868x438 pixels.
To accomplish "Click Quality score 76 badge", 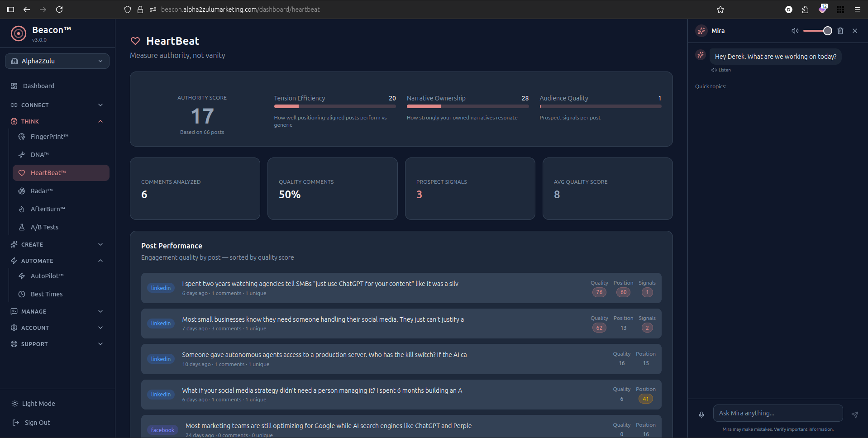I will click(599, 292).
